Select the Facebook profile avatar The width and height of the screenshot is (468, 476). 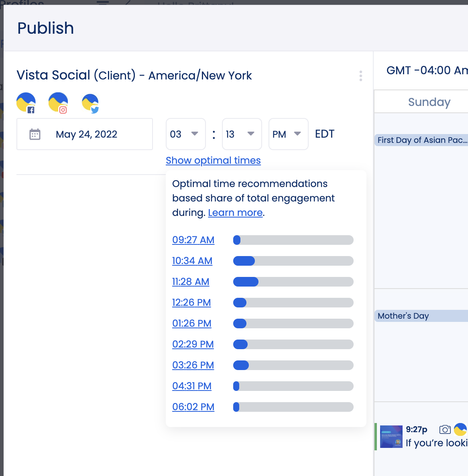[25, 103]
